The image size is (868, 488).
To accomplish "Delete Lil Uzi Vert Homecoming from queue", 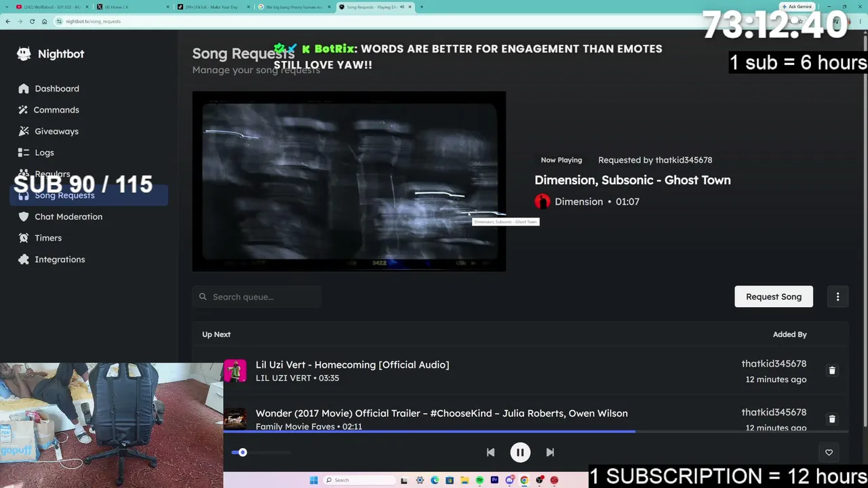I will point(832,371).
